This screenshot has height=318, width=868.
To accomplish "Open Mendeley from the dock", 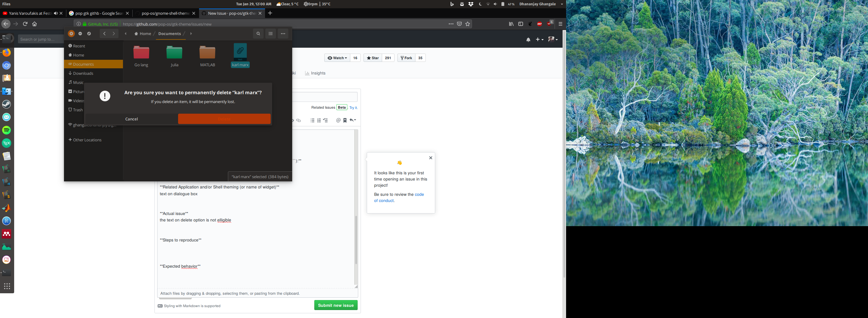I will [x=6, y=233].
